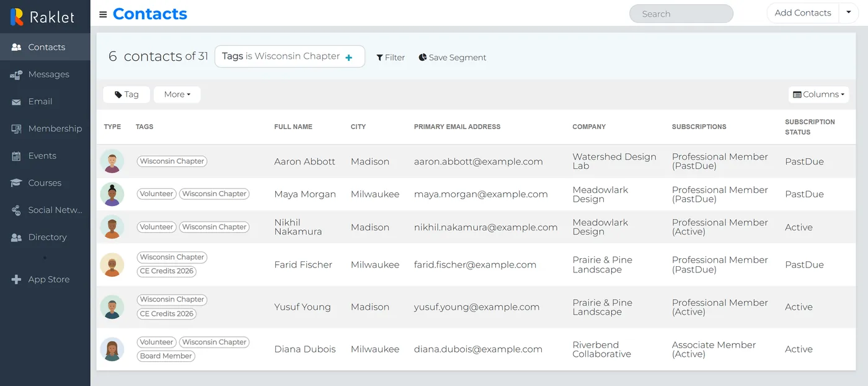The image size is (868, 386).
Task: Click email maya.morgan@example.com
Action: point(481,194)
